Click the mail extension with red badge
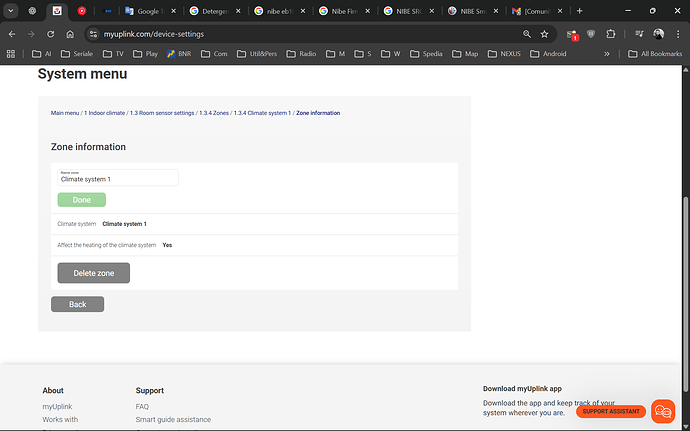 pyautogui.click(x=572, y=34)
